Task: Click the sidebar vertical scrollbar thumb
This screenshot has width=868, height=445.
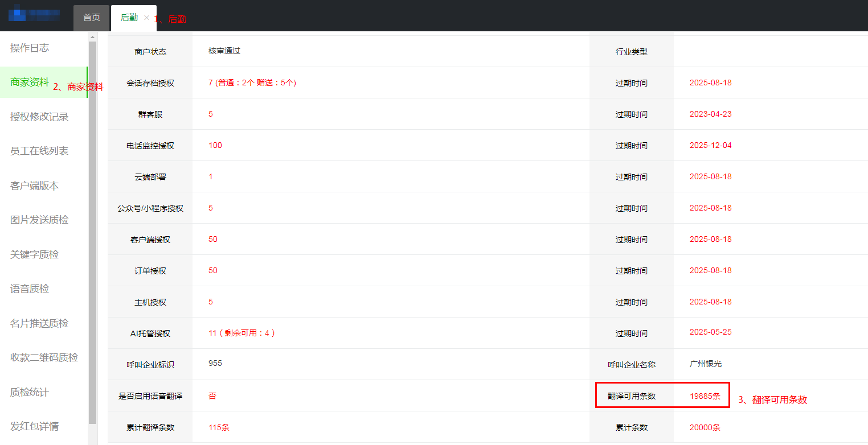Action: [x=92, y=228]
